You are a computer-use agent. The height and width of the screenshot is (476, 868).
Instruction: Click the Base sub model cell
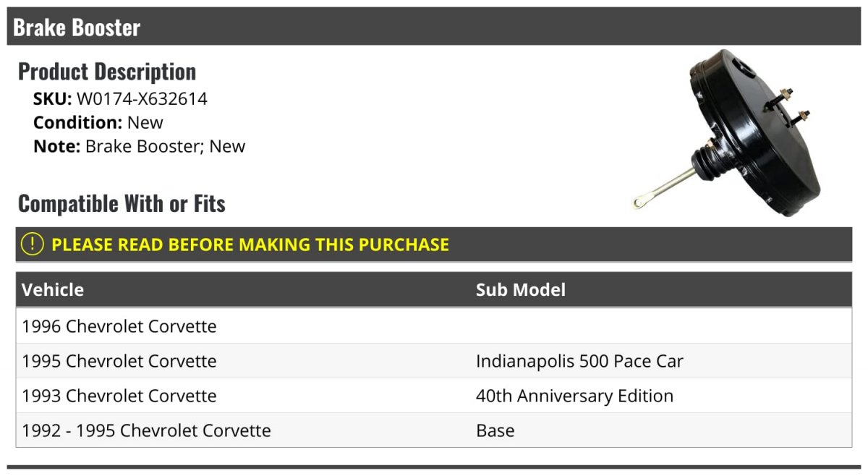pyautogui.click(x=495, y=430)
